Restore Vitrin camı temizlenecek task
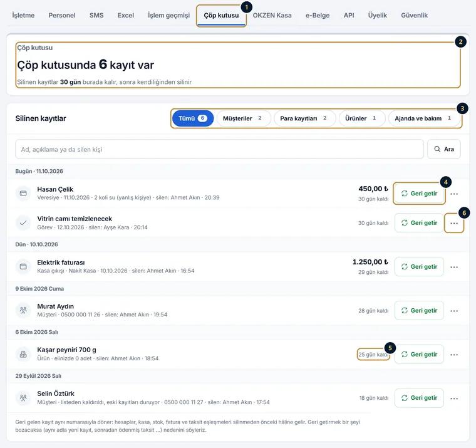Viewport: 476px width, 448px height. [x=419, y=223]
